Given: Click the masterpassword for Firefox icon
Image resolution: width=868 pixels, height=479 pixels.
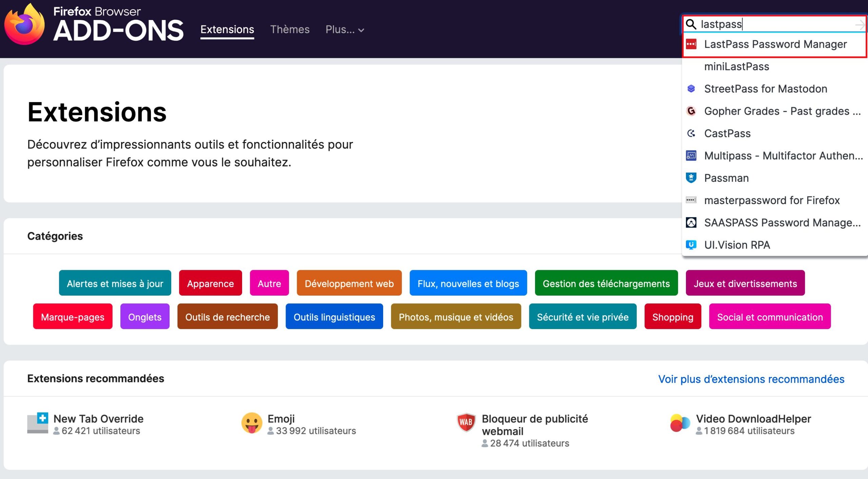Looking at the screenshot, I should point(691,200).
